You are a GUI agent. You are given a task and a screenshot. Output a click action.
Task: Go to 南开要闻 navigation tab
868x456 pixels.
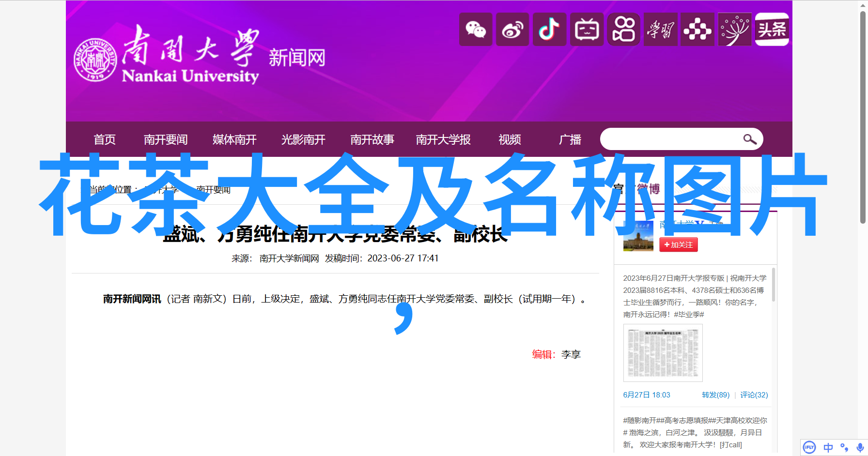[x=166, y=139]
